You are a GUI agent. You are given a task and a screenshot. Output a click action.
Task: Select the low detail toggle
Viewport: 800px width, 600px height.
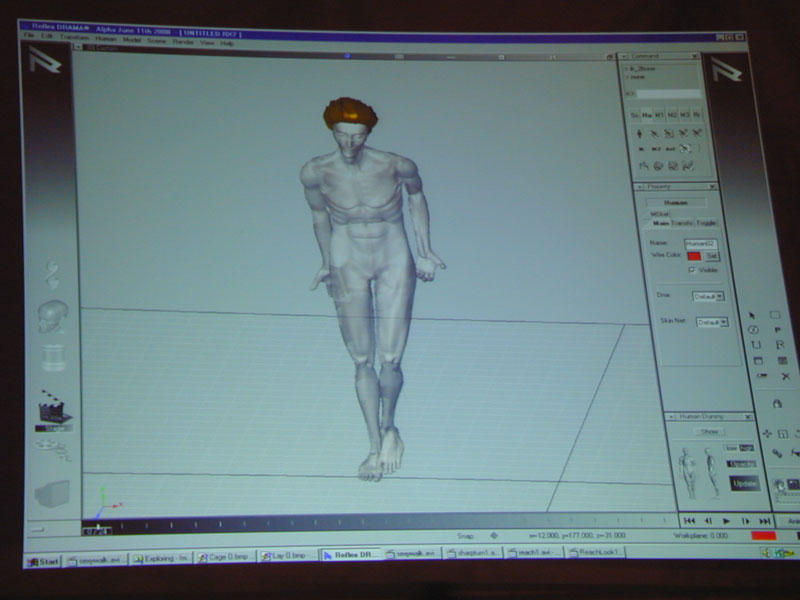731,448
